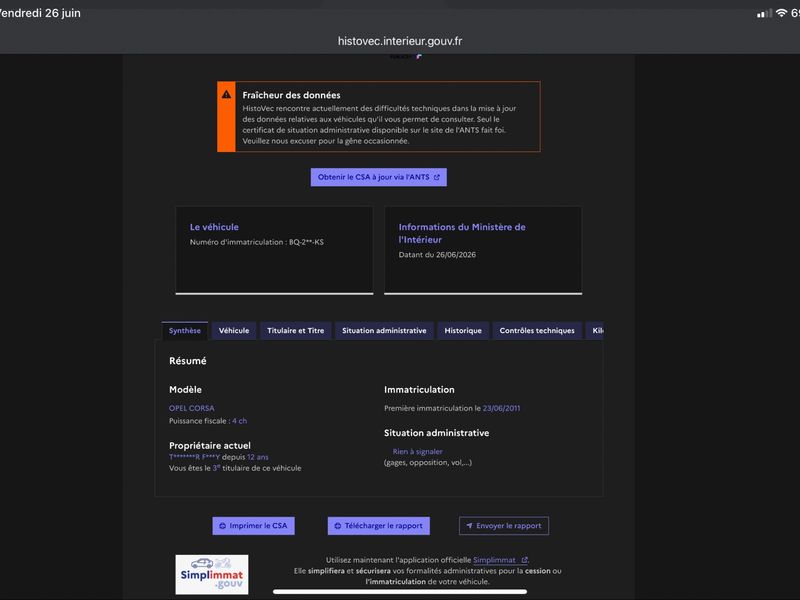This screenshot has height=600, width=800.
Task: Select the Synthèse tab
Action: click(x=185, y=331)
